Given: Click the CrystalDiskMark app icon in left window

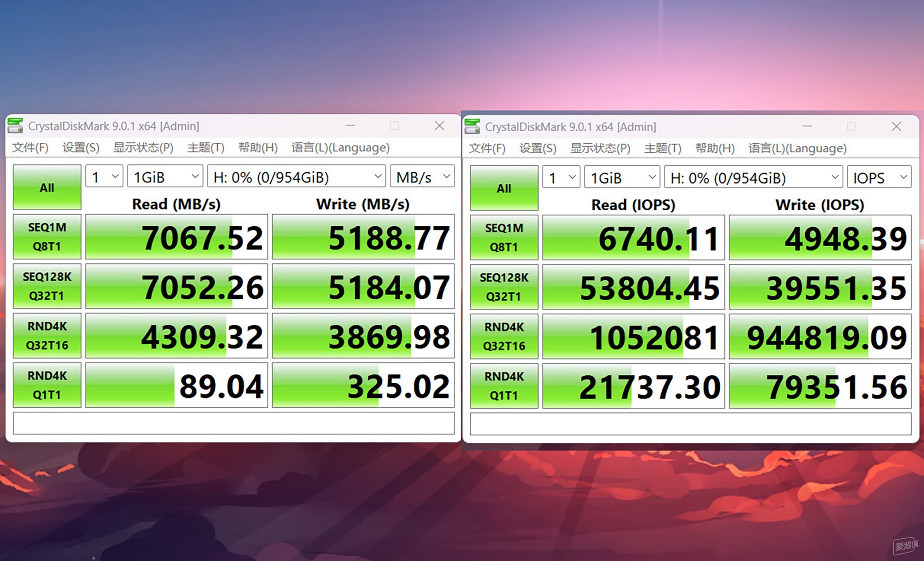Looking at the screenshot, I should pos(15,126).
